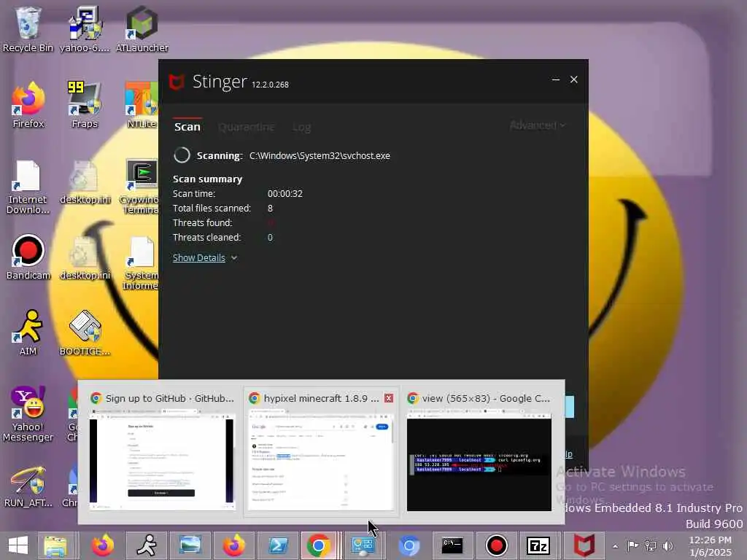Image resolution: width=747 pixels, height=560 pixels.
Task: Switch to the Log tab
Action: click(x=301, y=127)
